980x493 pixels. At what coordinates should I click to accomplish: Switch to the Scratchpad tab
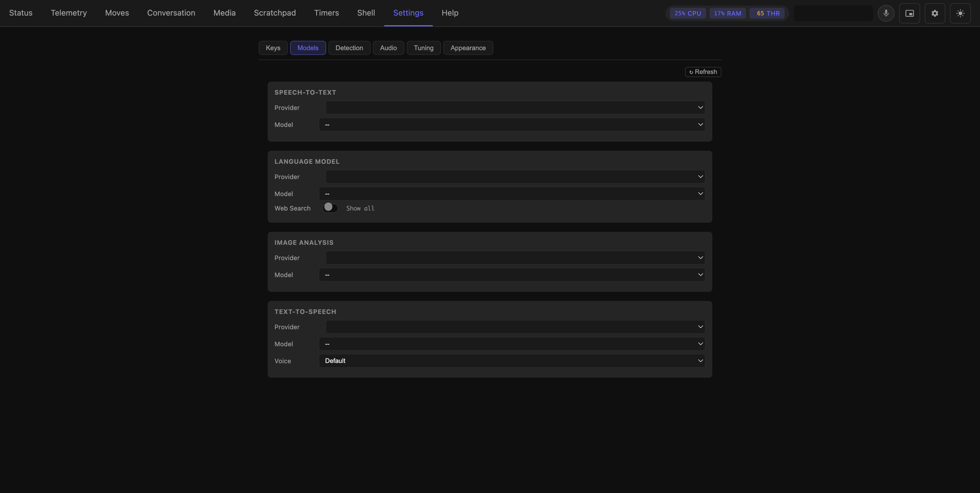(275, 13)
